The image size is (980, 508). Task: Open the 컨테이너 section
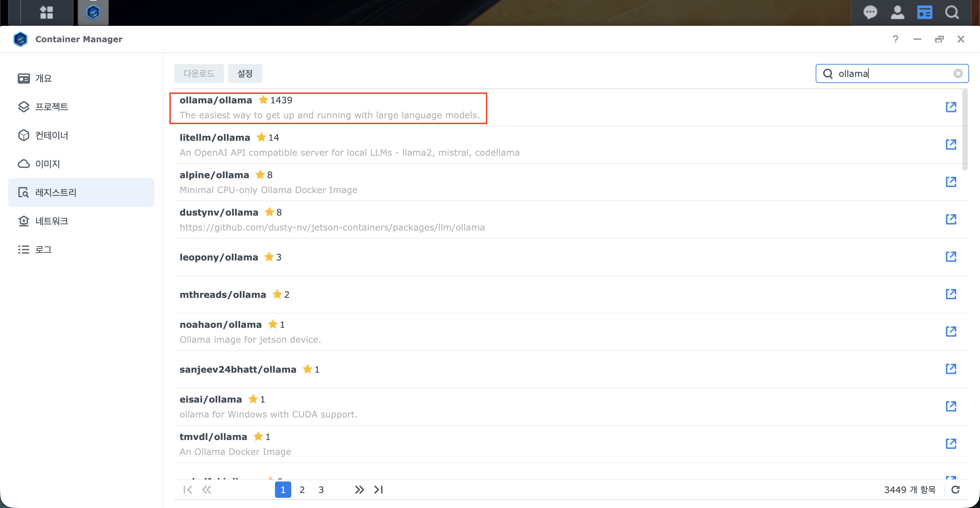point(52,135)
